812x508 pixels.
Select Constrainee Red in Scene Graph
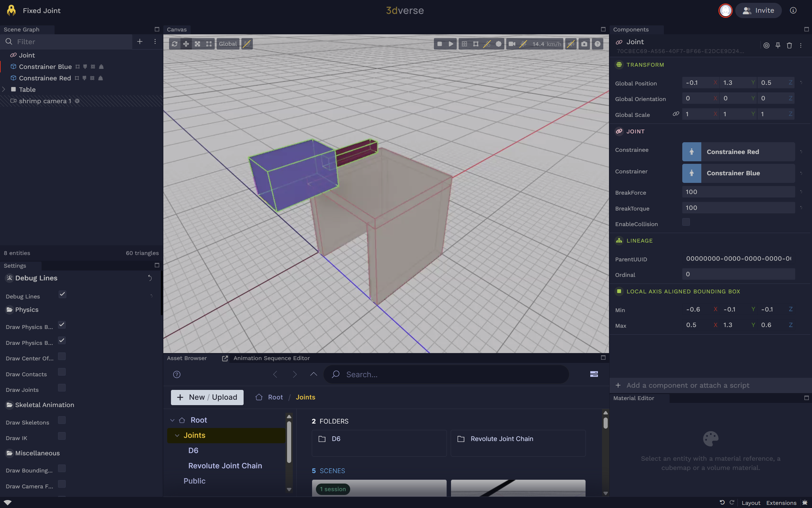pyautogui.click(x=45, y=78)
